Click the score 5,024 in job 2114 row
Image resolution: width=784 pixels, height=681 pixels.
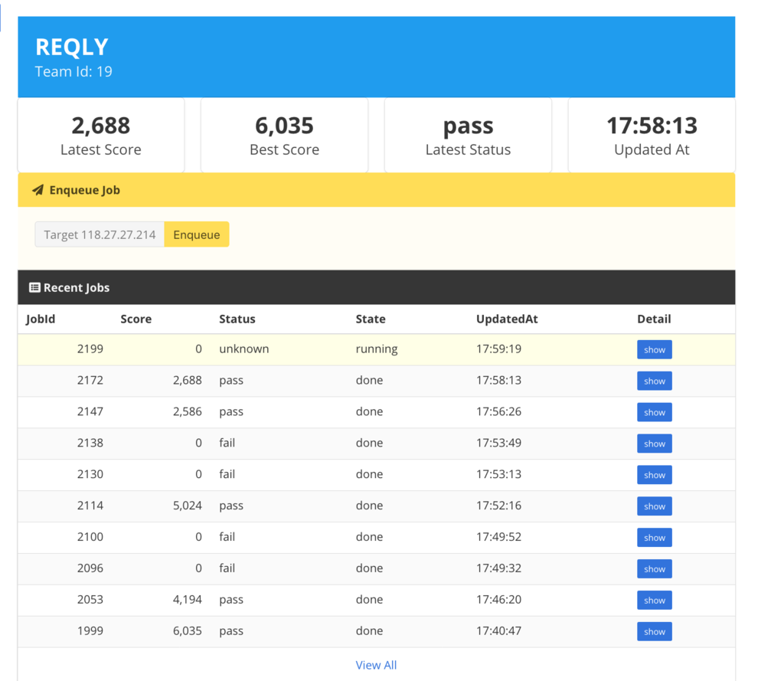188,506
